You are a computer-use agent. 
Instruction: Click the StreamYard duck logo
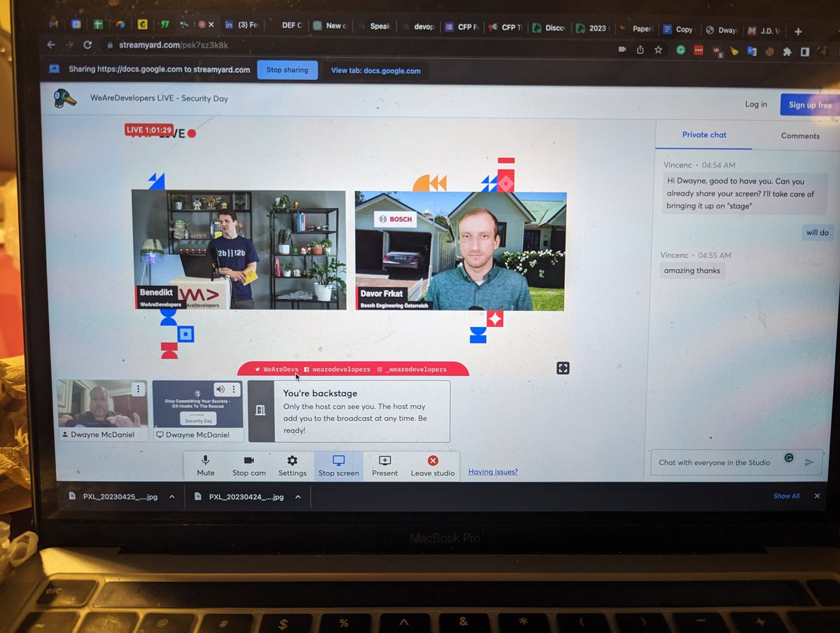point(65,98)
